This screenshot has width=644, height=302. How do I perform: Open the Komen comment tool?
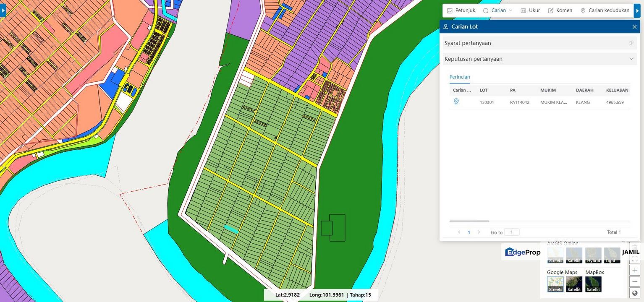(x=560, y=10)
